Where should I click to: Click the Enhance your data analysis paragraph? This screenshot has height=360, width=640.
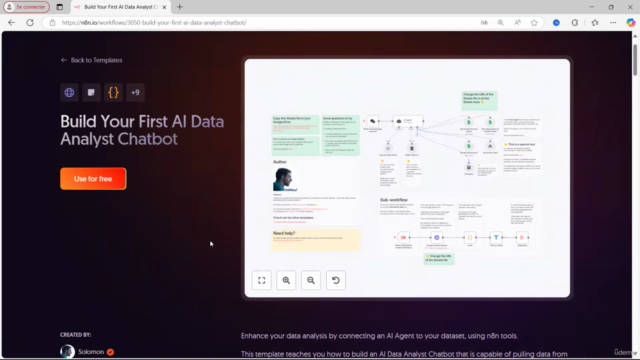point(379,336)
